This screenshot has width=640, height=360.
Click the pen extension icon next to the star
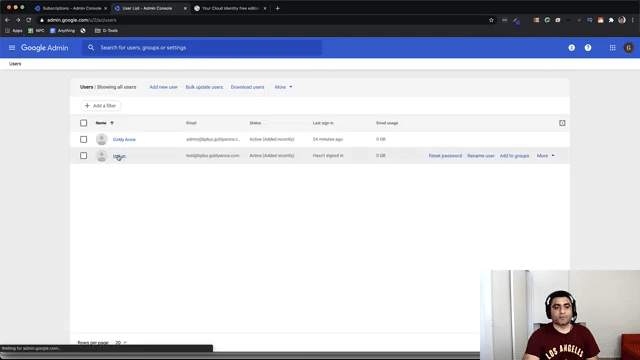[x=516, y=20]
